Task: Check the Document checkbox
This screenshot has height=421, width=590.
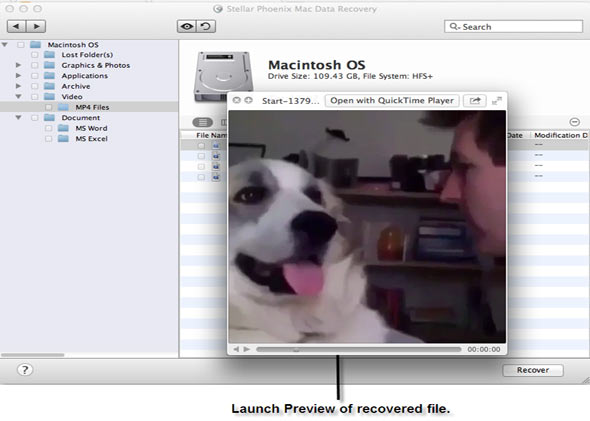Action: [x=35, y=118]
